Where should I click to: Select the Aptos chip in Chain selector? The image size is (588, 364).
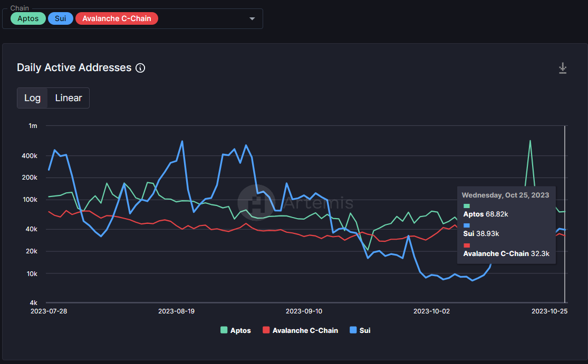click(x=28, y=18)
